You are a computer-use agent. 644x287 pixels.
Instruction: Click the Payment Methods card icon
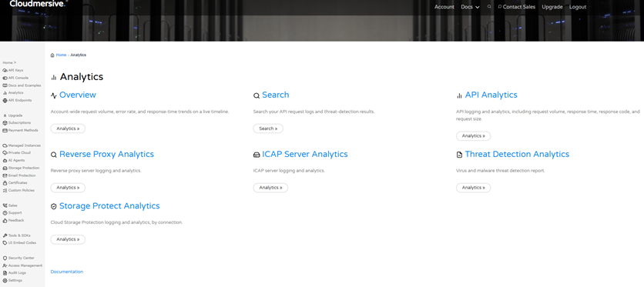pos(5,130)
